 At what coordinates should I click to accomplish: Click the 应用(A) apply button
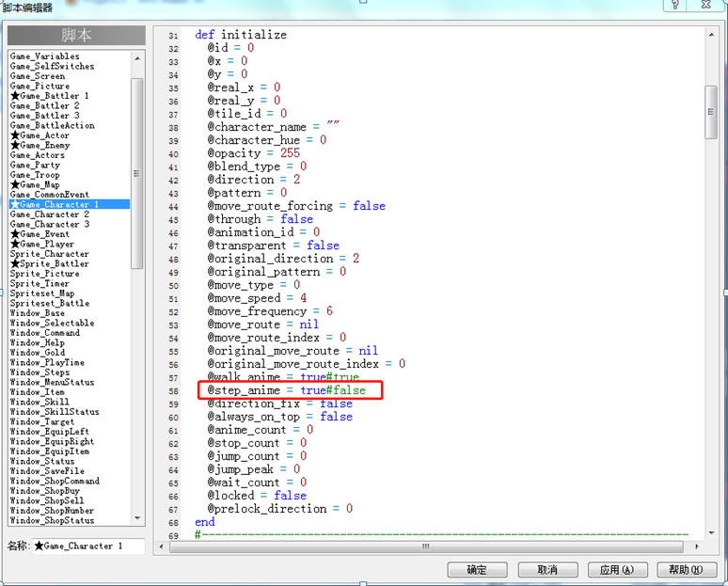point(617,570)
